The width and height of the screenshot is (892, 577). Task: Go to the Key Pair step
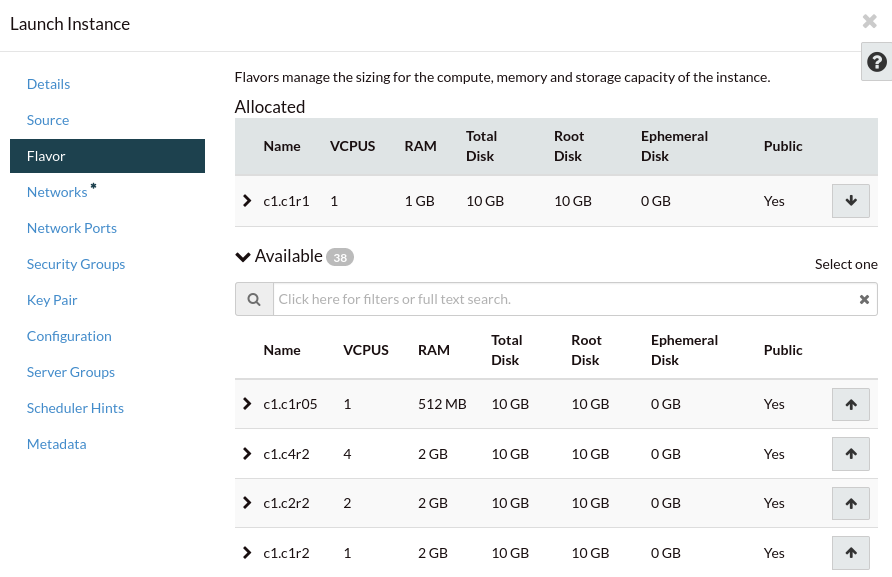(x=52, y=300)
